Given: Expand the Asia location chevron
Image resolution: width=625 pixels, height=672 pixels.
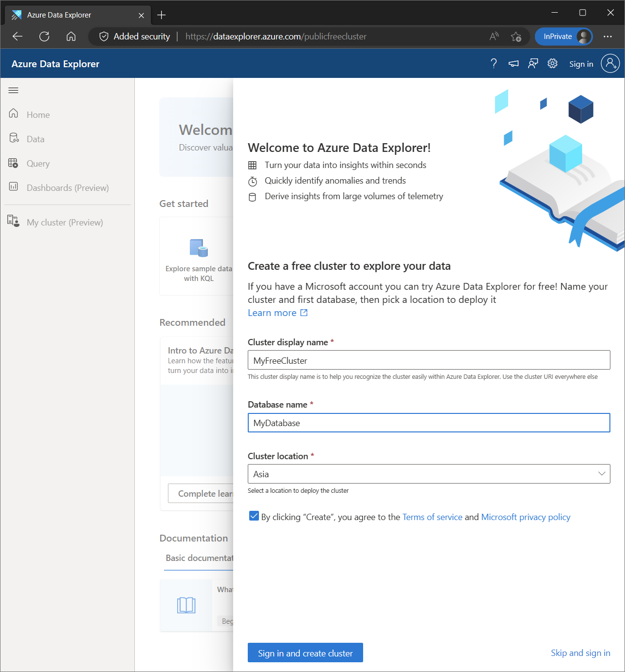Looking at the screenshot, I should tap(602, 474).
